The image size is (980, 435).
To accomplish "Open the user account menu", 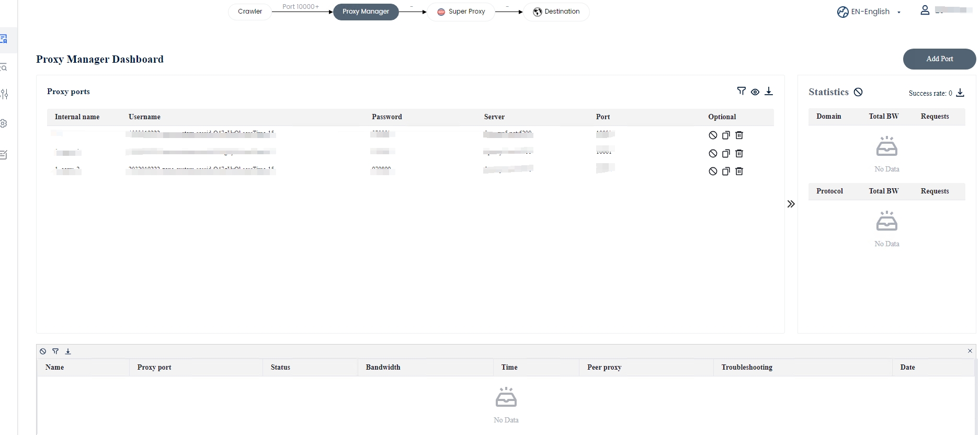I will point(925,10).
